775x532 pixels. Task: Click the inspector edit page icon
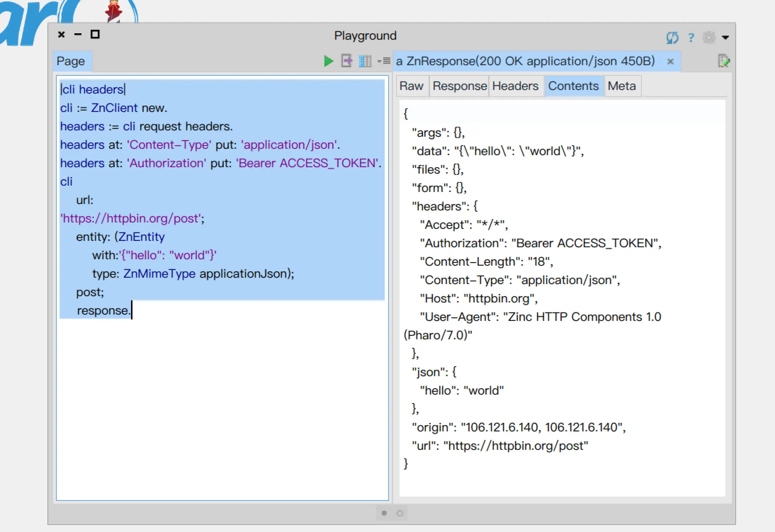click(723, 61)
